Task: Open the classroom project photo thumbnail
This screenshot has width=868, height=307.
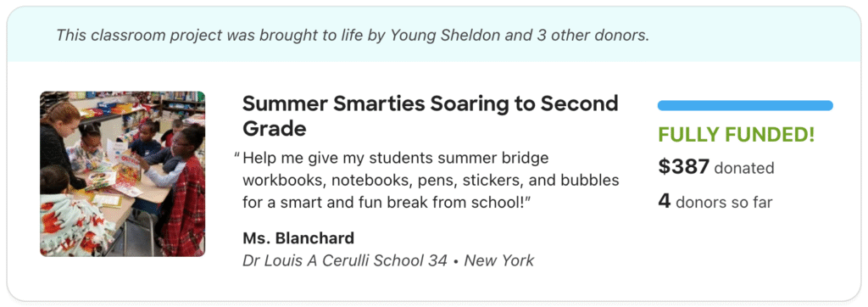Action: point(122,174)
